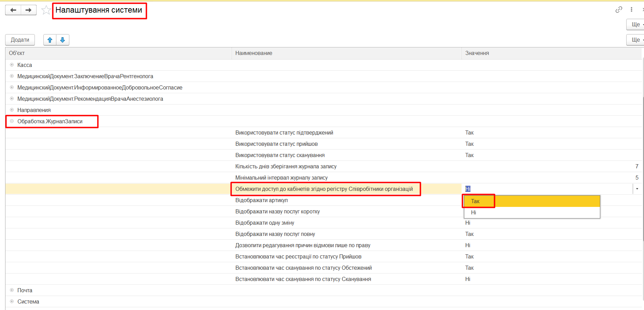This screenshot has height=310, width=644.
Task: Choose Так in the dropdown list
Action: [x=475, y=201]
